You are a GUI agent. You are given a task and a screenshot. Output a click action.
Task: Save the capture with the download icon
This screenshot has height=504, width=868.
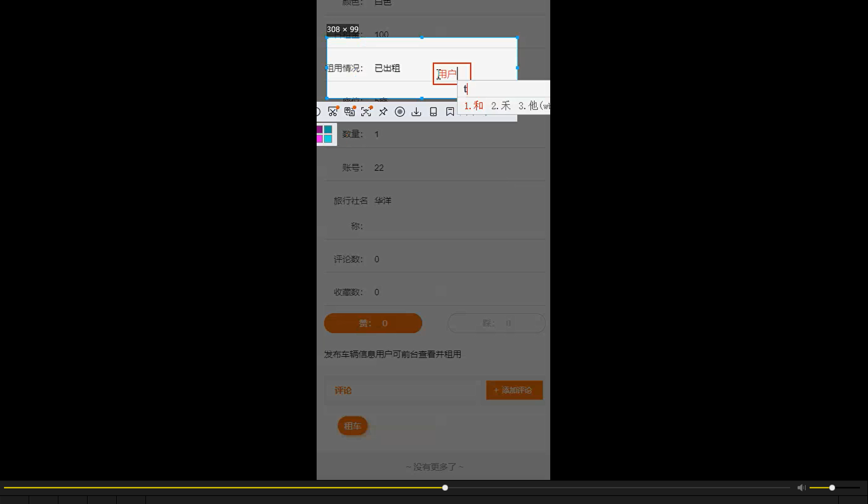tap(416, 112)
